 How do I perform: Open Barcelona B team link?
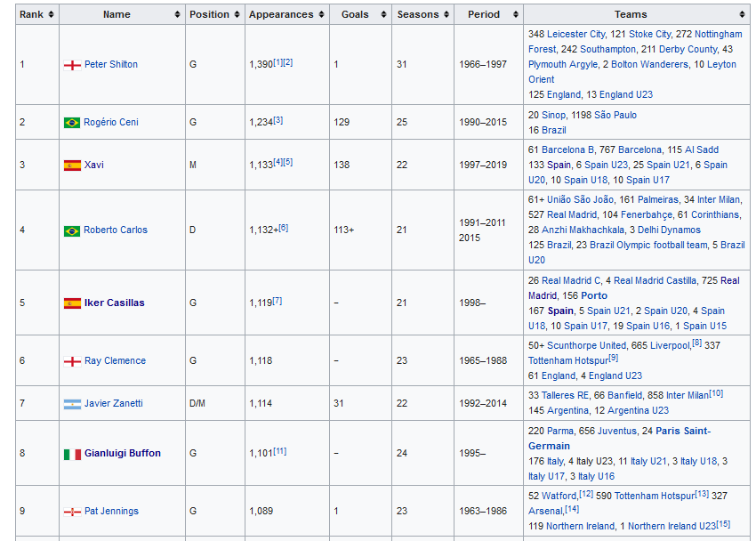pyautogui.click(x=567, y=150)
